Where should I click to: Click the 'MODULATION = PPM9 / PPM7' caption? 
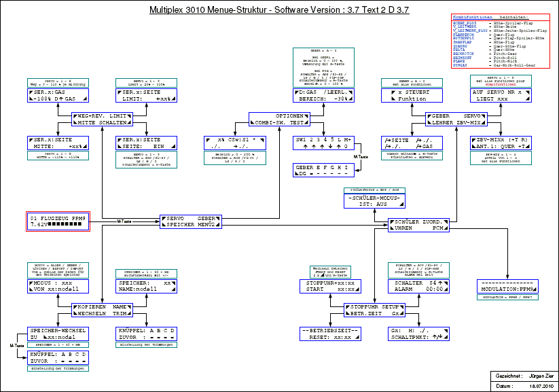click(507, 297)
